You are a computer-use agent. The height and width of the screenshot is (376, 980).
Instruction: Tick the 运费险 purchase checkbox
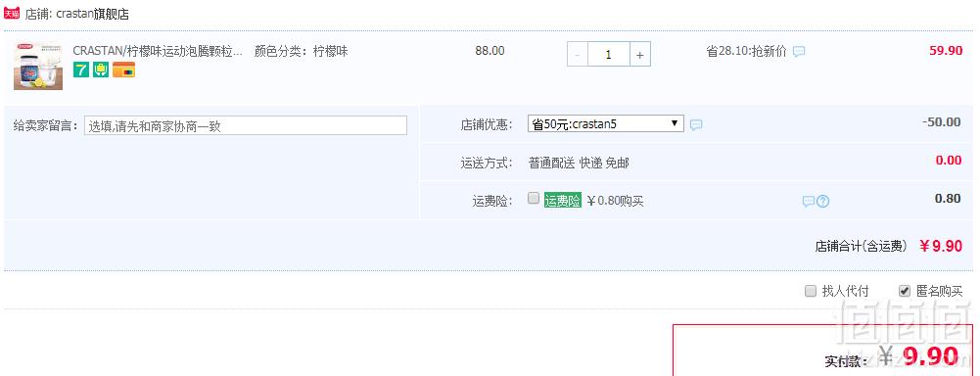coord(534,198)
